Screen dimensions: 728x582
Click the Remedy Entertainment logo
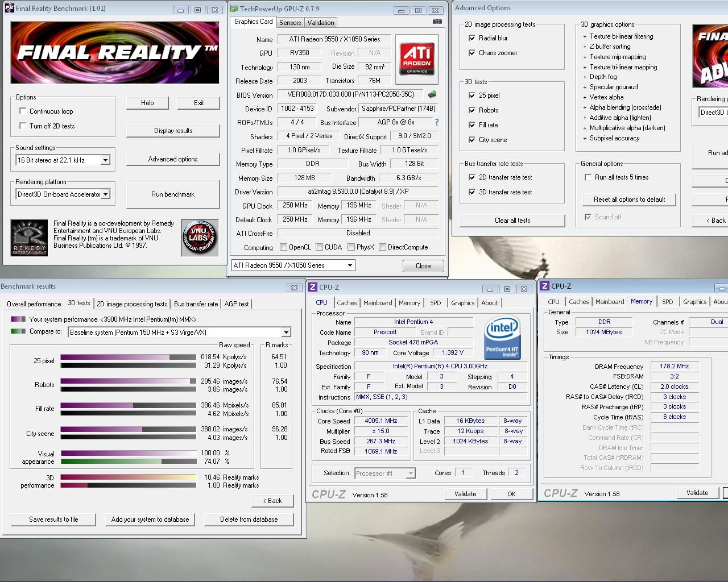[x=30, y=238]
